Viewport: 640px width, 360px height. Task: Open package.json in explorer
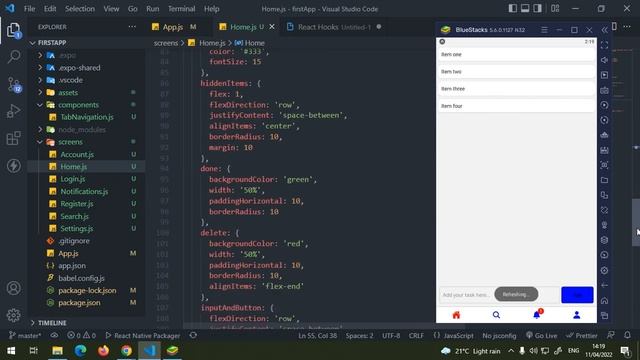coord(79,303)
